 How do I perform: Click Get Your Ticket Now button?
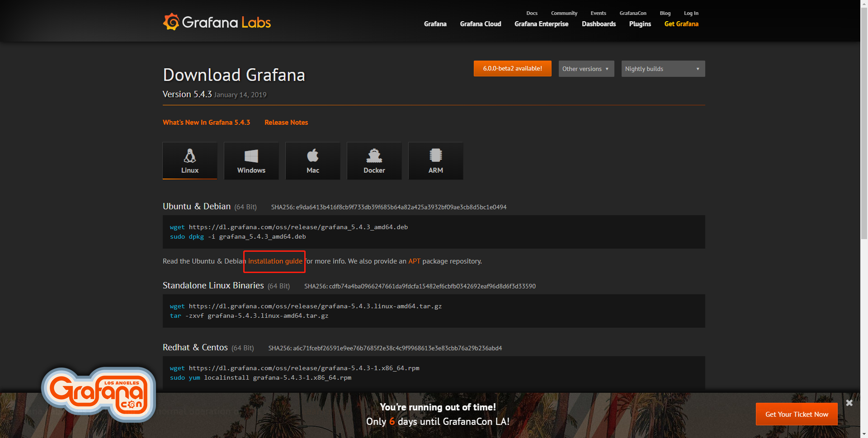coord(797,414)
